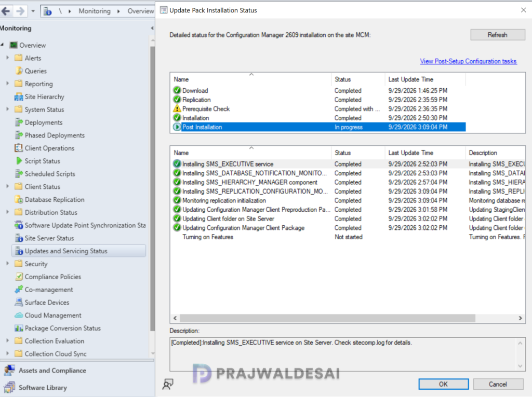Click Updates and Servicing Status icon
This screenshot has width=532, height=397.
pyautogui.click(x=19, y=251)
